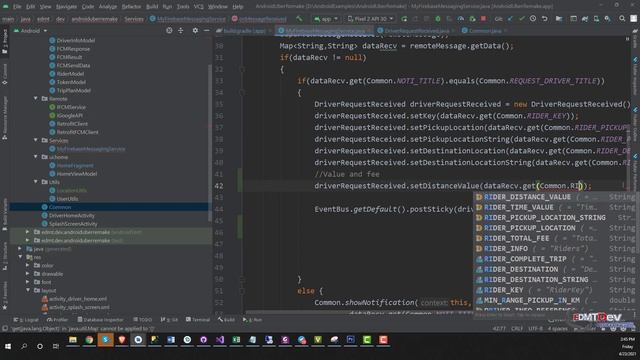
Task: Collapse the Utils package folder
Action: click(36, 182)
